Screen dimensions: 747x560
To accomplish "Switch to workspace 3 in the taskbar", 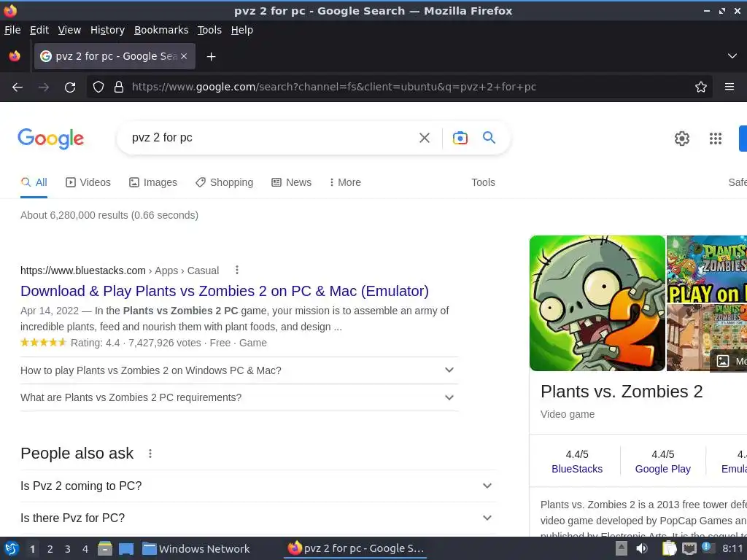I will click(68, 549).
